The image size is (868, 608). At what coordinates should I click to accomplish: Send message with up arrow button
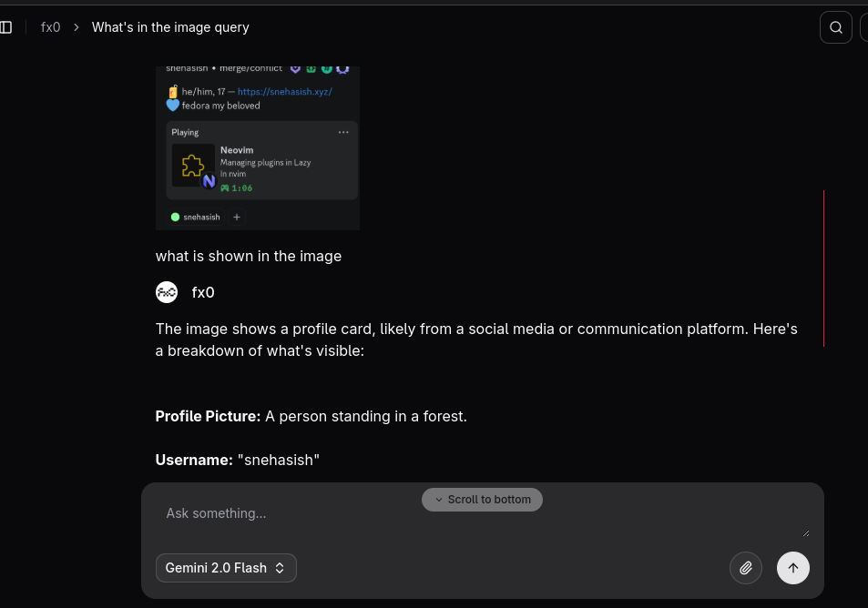[792, 568]
